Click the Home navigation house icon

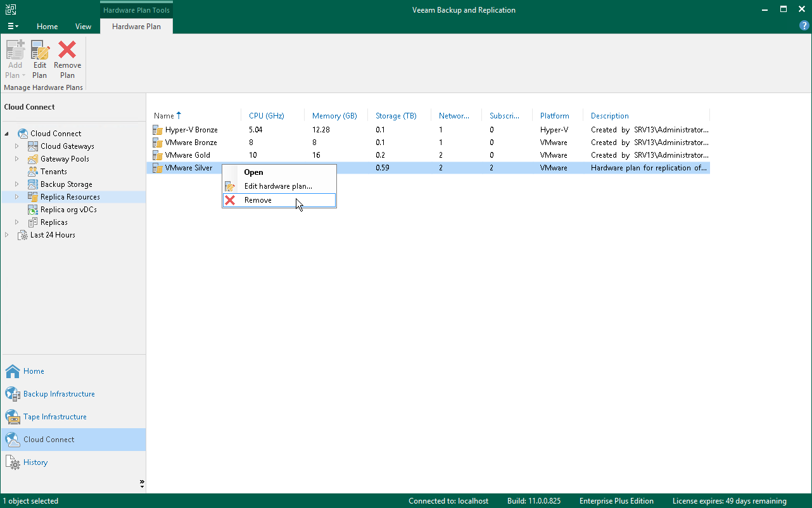13,371
